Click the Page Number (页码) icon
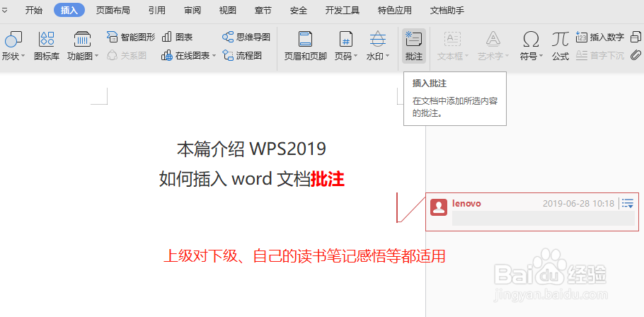 346,40
